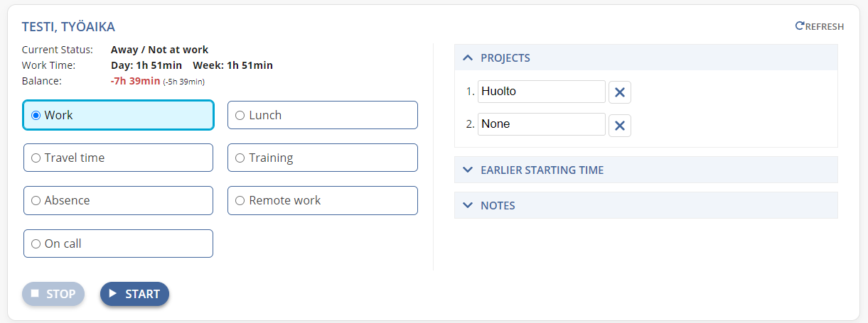The width and height of the screenshot is (868, 323).
Task: Expand the Notes section header
Action: coord(646,205)
